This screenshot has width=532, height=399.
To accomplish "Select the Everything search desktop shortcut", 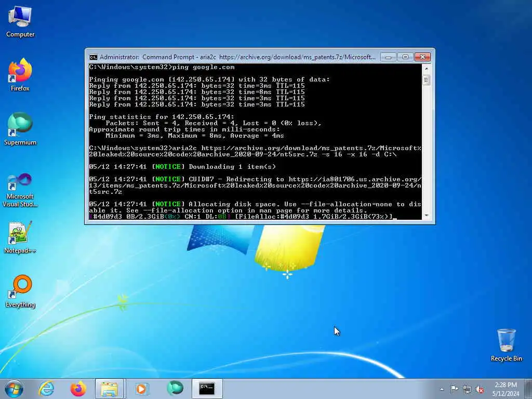I will tap(20, 291).
